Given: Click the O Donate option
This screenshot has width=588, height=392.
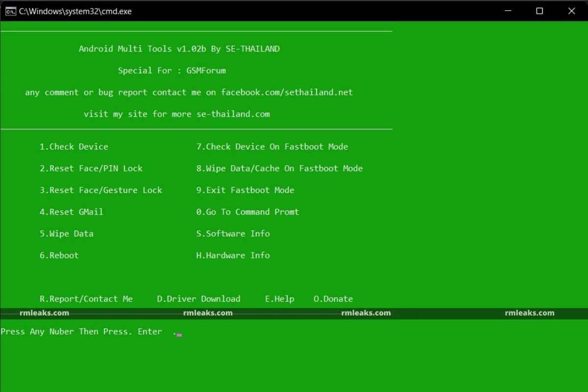Looking at the screenshot, I should pos(333,298).
